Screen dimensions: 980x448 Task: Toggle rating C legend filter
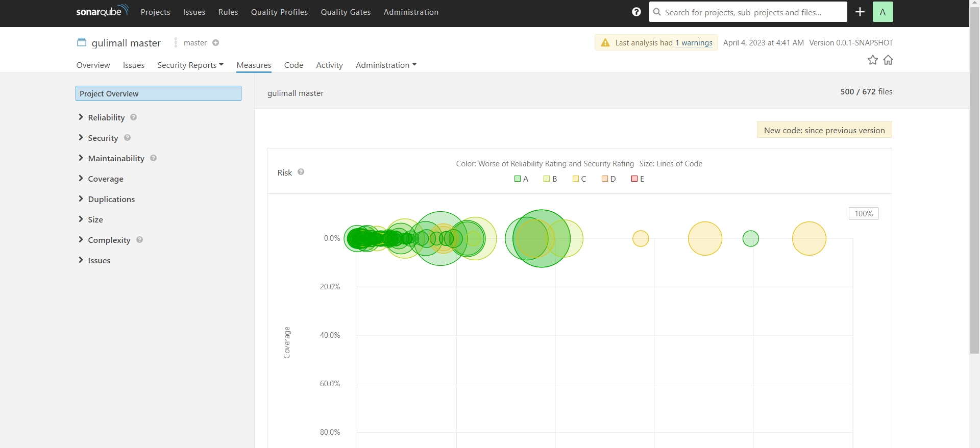[x=579, y=179]
